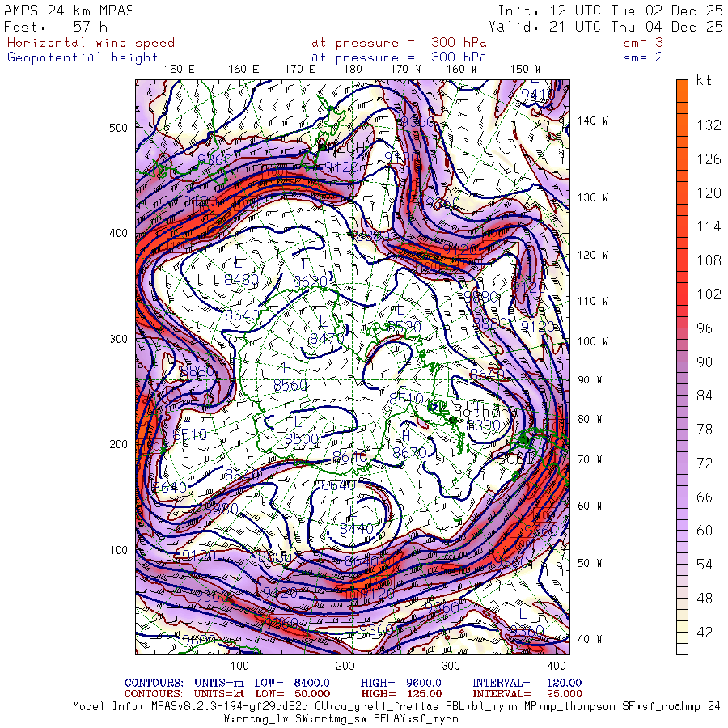This screenshot has height=728, width=728.
Task: Click the 78 value on the colorbar
Action: (x=705, y=430)
